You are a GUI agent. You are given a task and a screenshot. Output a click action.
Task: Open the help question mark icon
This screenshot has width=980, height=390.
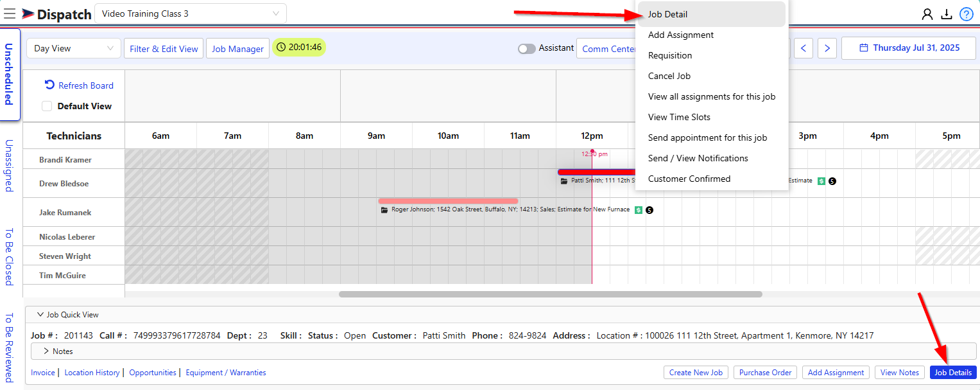click(x=966, y=14)
